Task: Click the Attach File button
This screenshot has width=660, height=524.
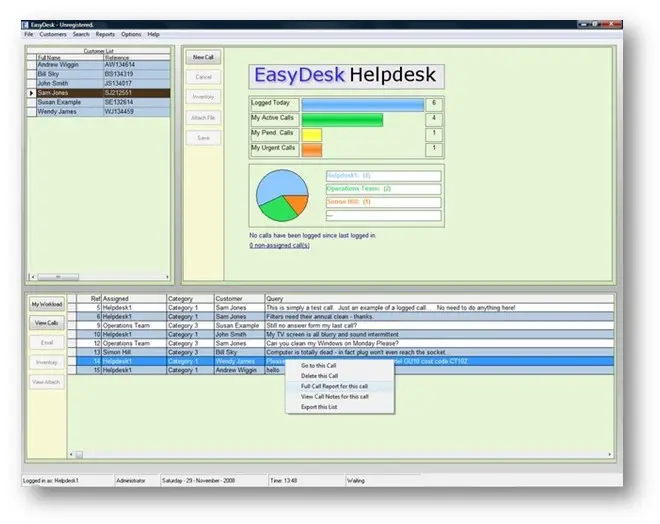Action: (x=203, y=117)
